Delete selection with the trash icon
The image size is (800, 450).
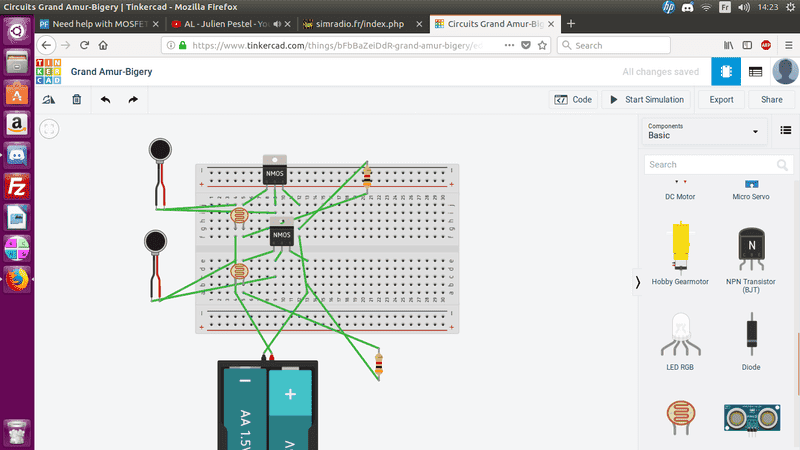77,100
